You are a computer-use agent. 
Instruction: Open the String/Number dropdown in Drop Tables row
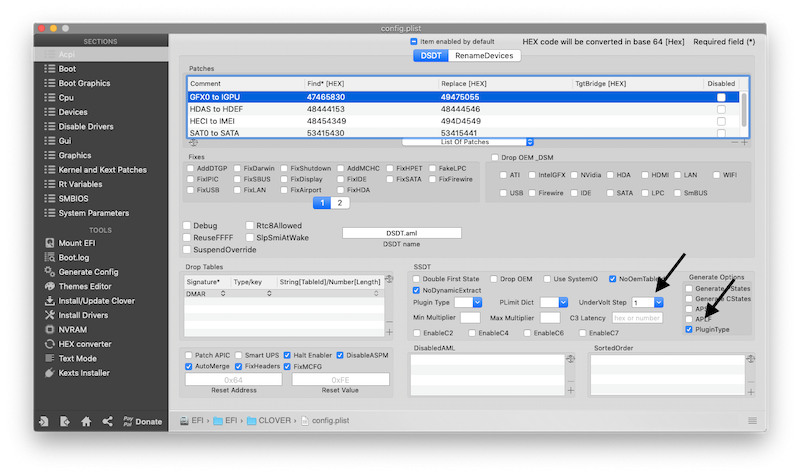[x=377, y=293]
